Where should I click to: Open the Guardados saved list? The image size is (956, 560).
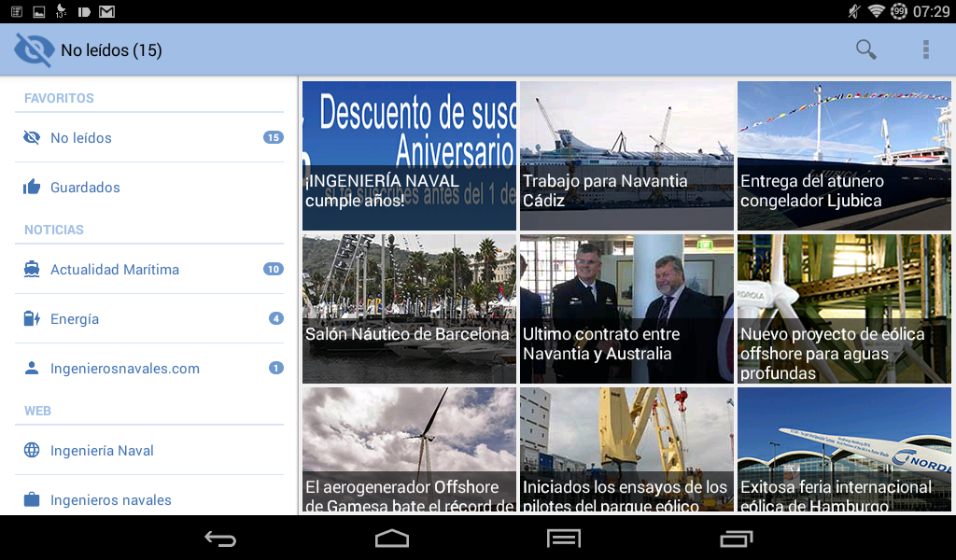click(149, 187)
